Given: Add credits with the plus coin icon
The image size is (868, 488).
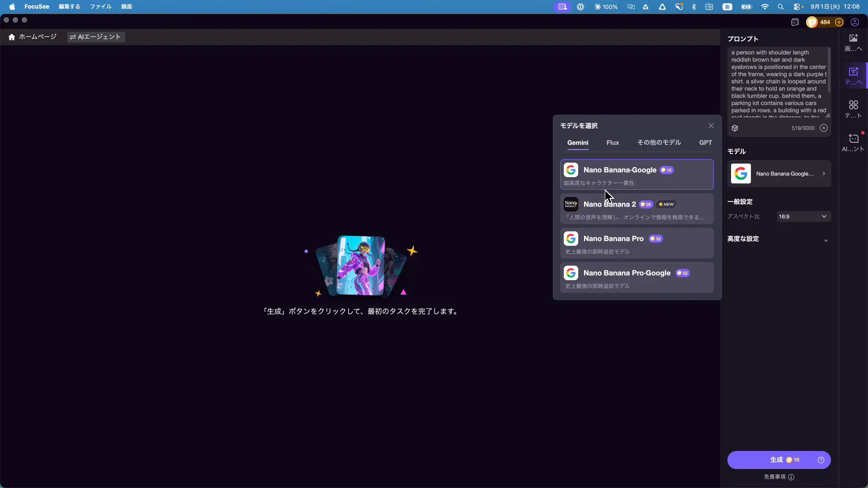Looking at the screenshot, I should 839,22.
